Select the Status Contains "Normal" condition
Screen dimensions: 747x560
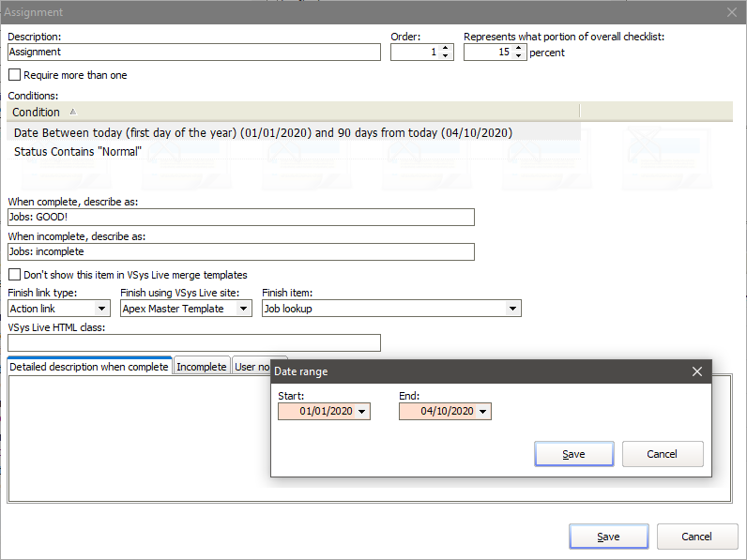tap(78, 151)
